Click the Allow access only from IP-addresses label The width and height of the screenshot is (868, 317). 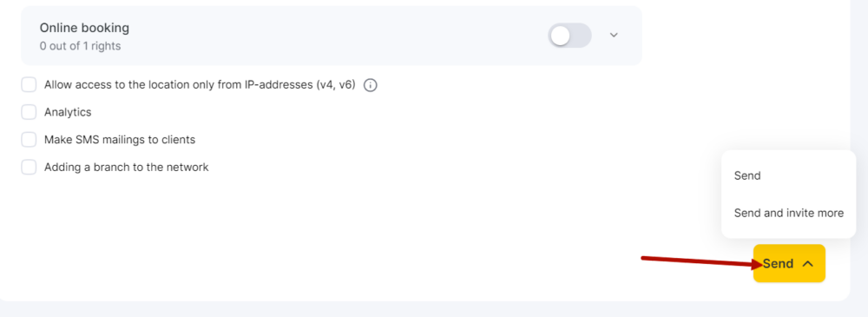click(x=200, y=85)
